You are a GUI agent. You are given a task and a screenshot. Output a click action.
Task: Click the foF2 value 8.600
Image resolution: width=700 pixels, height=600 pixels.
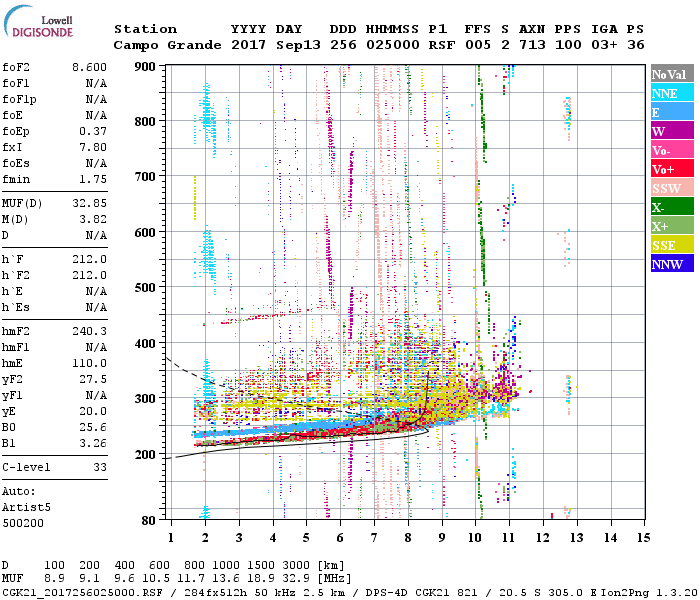pyautogui.click(x=89, y=67)
